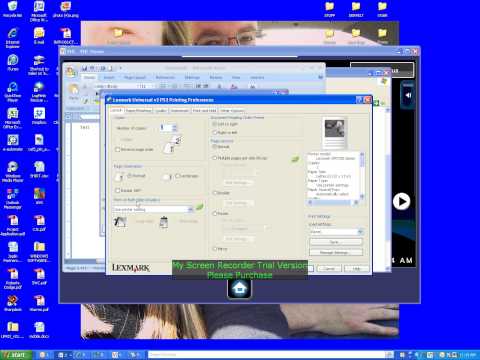Click the green leaf icon beside the duplex dropdown
Image resolution: width=480 pixels, height=360 pixels.
click(200, 207)
